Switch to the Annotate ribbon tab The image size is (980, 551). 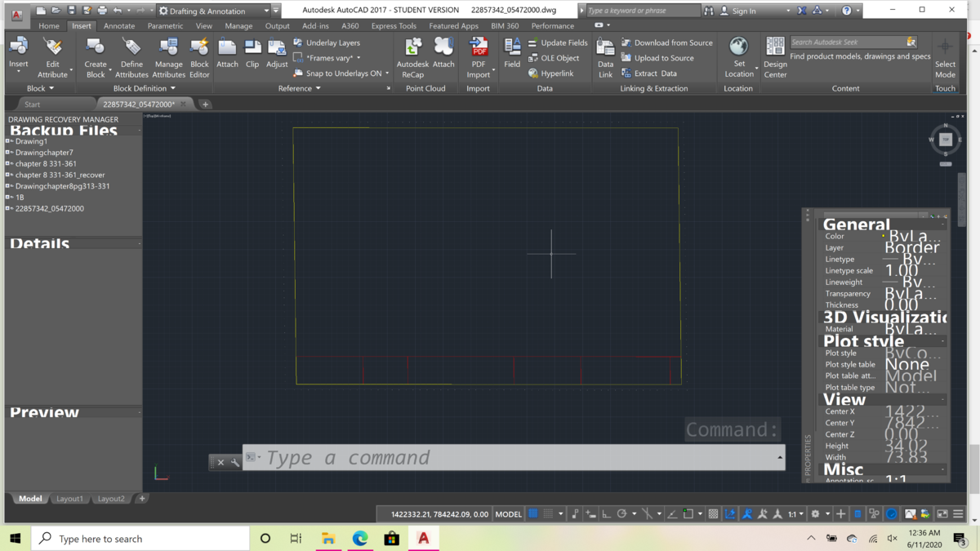119,26
